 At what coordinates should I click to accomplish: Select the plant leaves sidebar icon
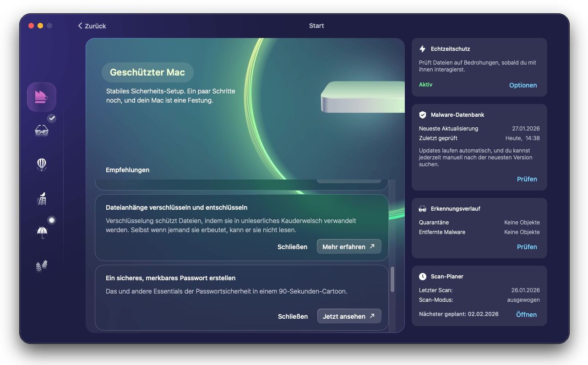42,266
